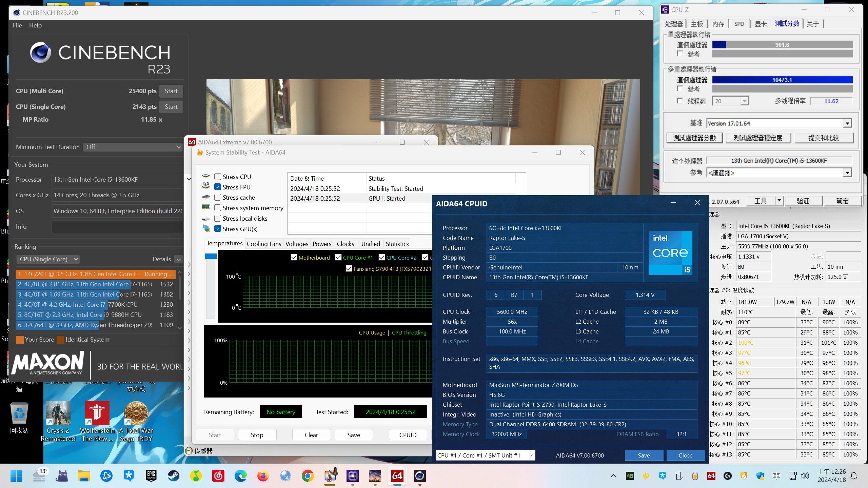Uncheck the Stress GPU(s) checkbox
This screenshot has height=488, width=868.
[x=218, y=229]
